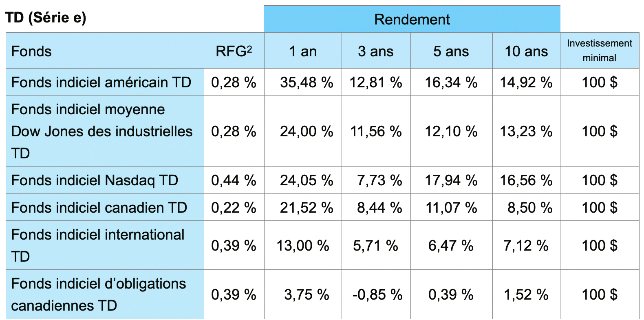Click the RFG column header
Screen dimensions: 644x320
coord(234,51)
